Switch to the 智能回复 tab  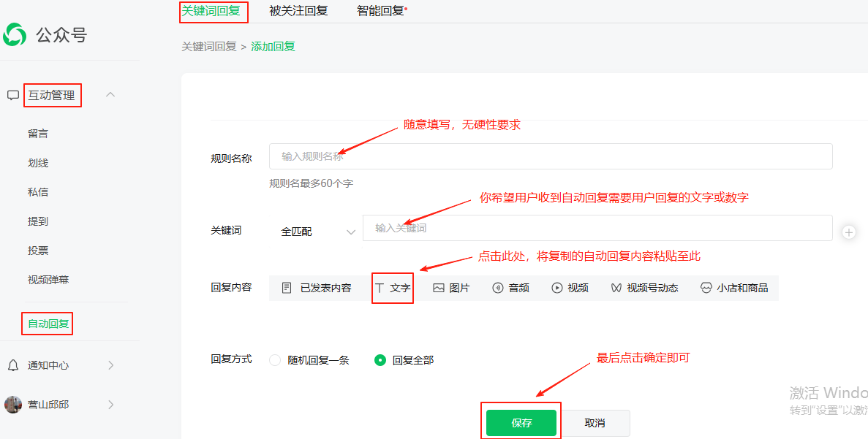(x=381, y=10)
